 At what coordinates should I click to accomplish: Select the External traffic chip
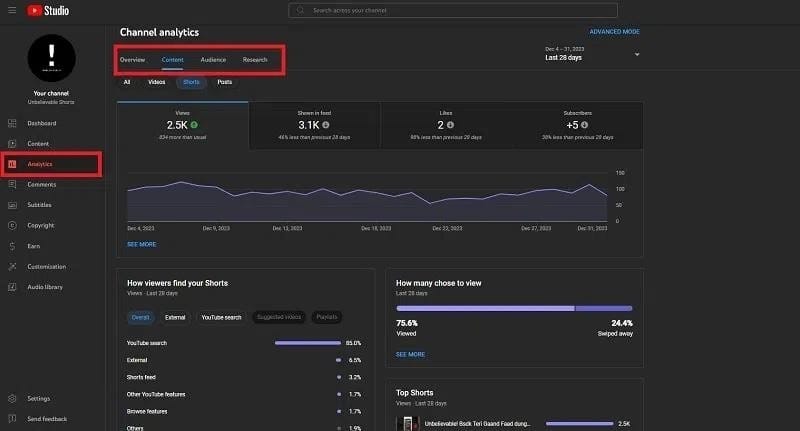click(175, 317)
